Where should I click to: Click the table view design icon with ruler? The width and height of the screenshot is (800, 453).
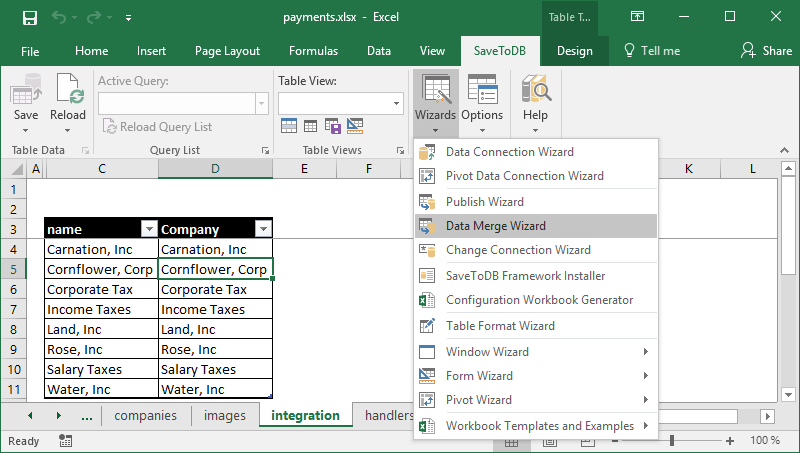coord(355,125)
